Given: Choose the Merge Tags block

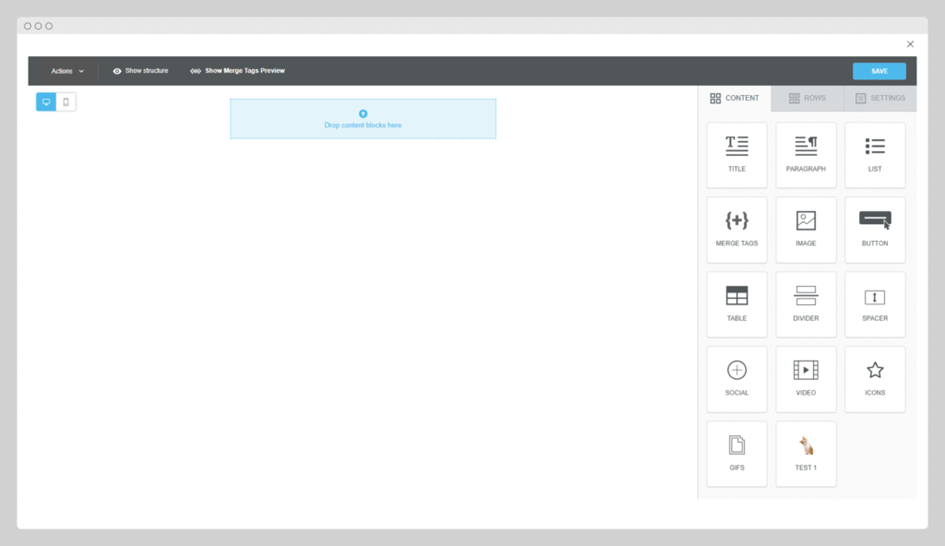Looking at the screenshot, I should [736, 229].
